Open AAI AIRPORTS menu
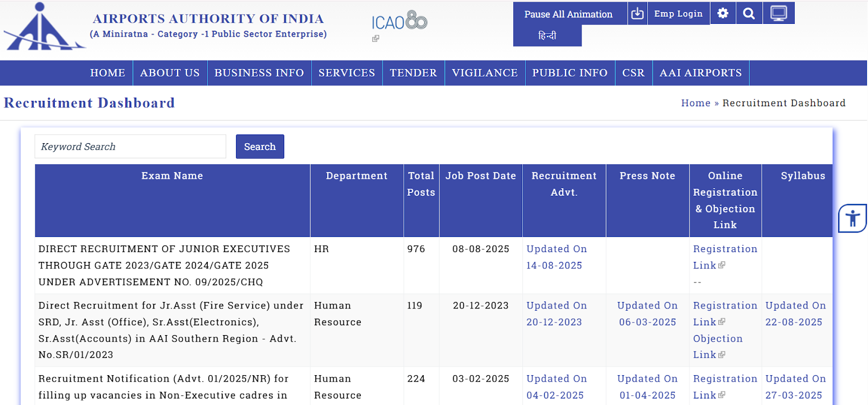868x405 pixels. pos(700,73)
